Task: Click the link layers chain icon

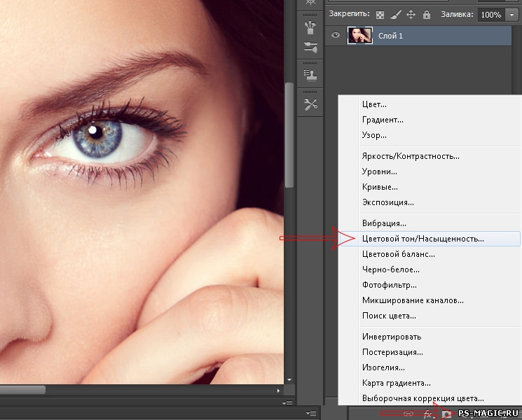Action: [408, 414]
